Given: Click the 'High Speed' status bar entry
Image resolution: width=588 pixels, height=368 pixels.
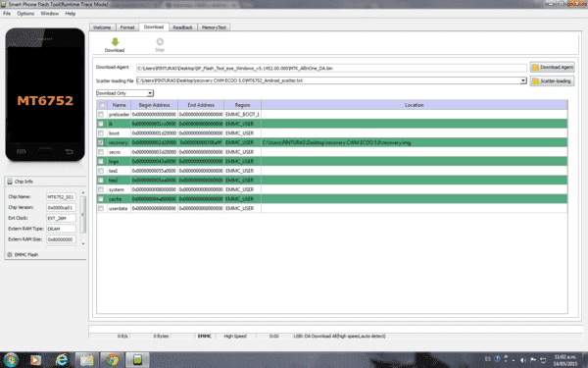Looking at the screenshot, I should (235, 336).
